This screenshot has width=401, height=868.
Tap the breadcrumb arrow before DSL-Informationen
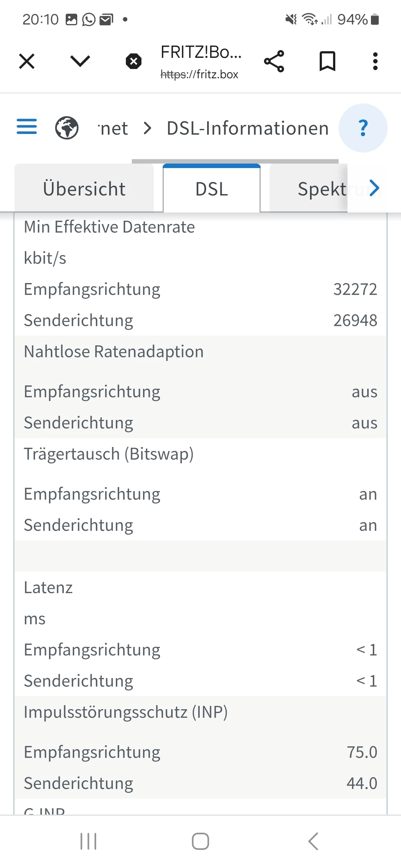pos(147,128)
